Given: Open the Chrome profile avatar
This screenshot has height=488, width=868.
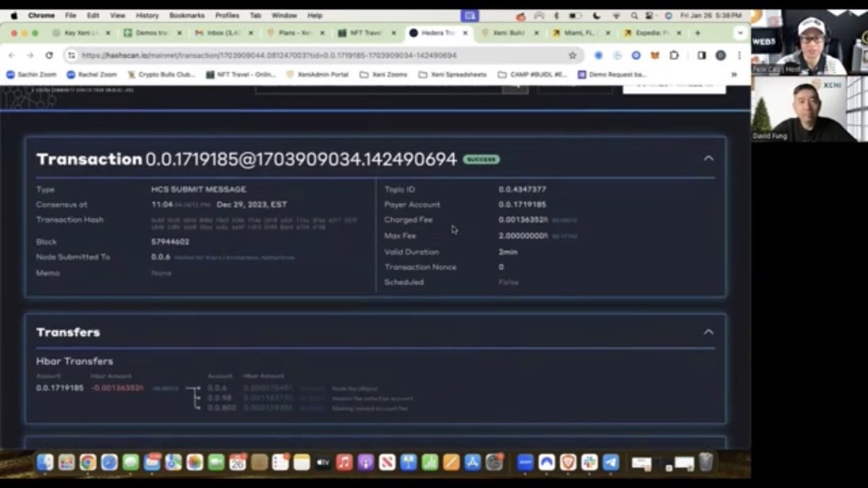Looking at the screenshot, I should pos(720,55).
